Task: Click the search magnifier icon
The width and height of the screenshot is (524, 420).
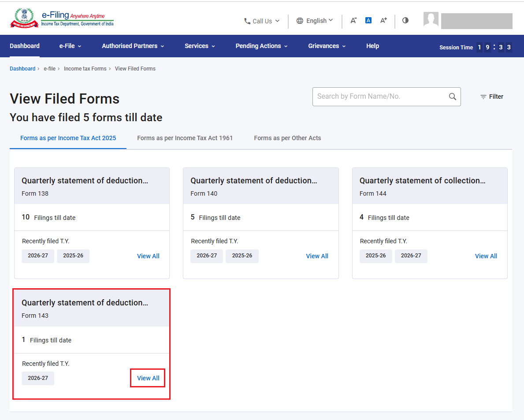Action: point(453,97)
